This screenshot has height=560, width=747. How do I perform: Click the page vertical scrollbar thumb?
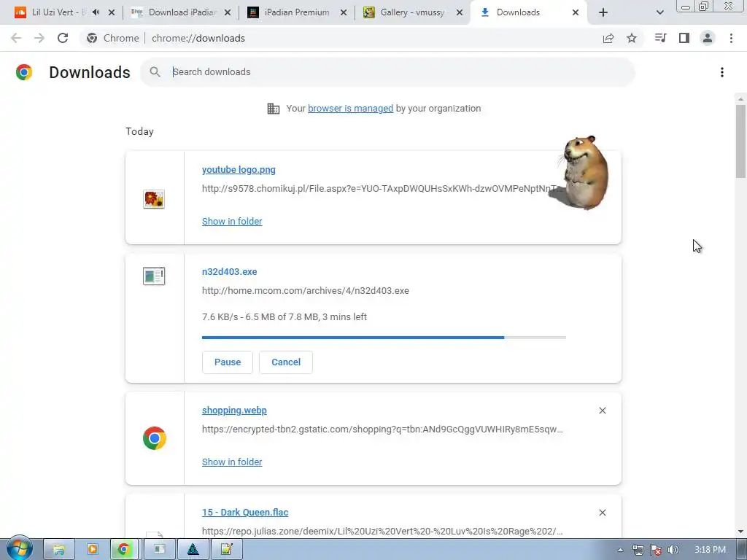click(740, 141)
